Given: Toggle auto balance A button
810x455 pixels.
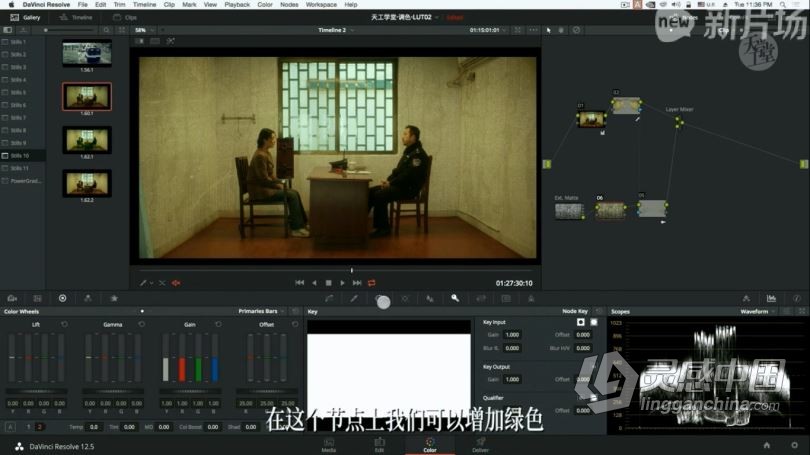Looking at the screenshot, I should (10, 427).
